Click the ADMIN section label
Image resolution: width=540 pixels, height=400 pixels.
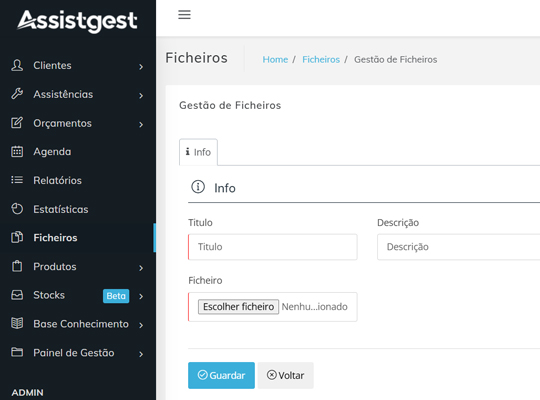[x=28, y=392]
